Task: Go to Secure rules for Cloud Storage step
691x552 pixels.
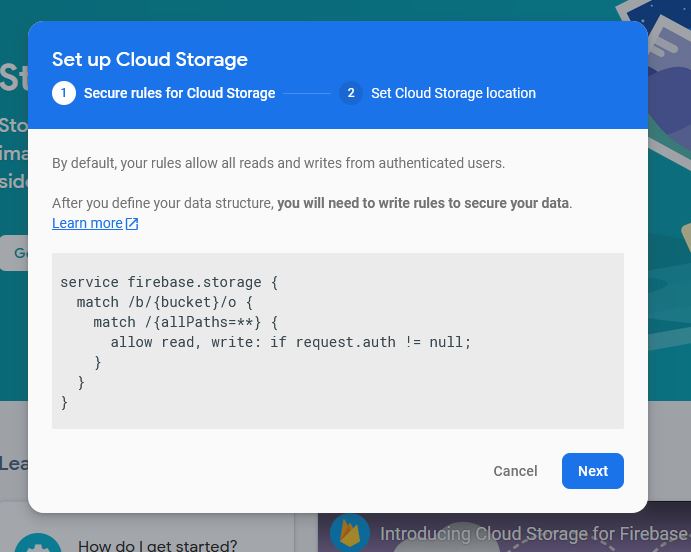Action: (x=179, y=93)
